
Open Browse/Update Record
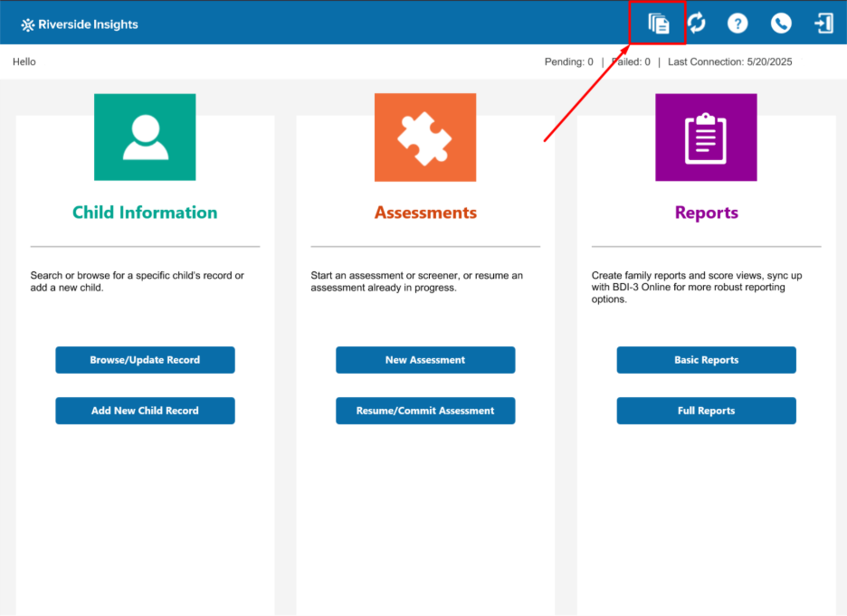tap(145, 360)
